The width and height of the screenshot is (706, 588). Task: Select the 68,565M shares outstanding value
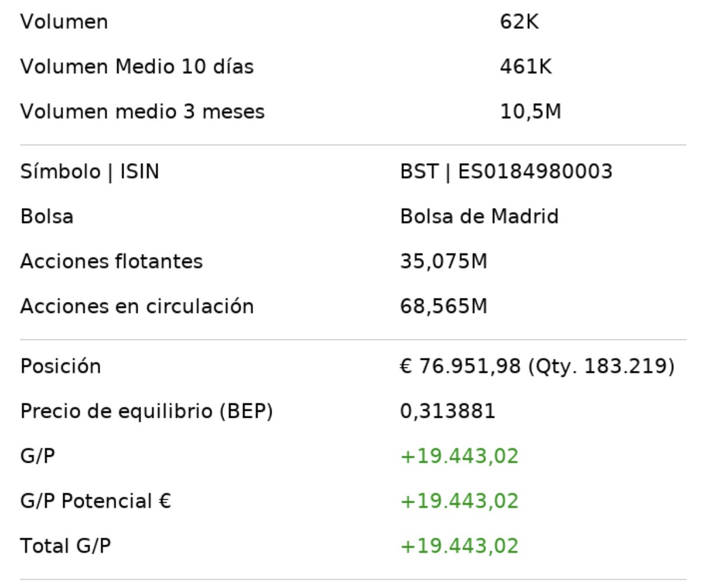[443, 307]
